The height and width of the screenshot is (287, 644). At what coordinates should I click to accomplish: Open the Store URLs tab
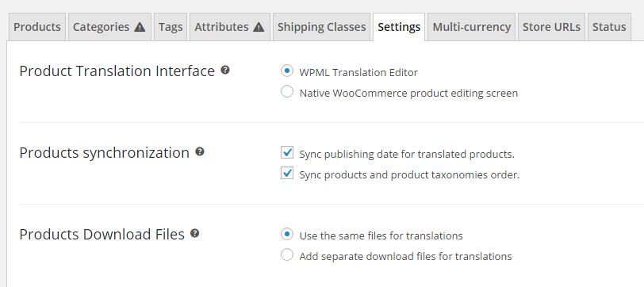[x=551, y=27]
